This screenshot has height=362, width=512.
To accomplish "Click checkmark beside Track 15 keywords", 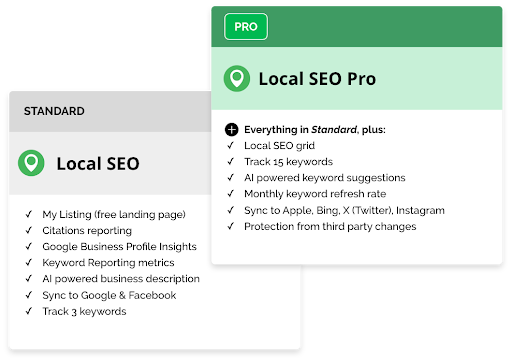I will (230, 162).
